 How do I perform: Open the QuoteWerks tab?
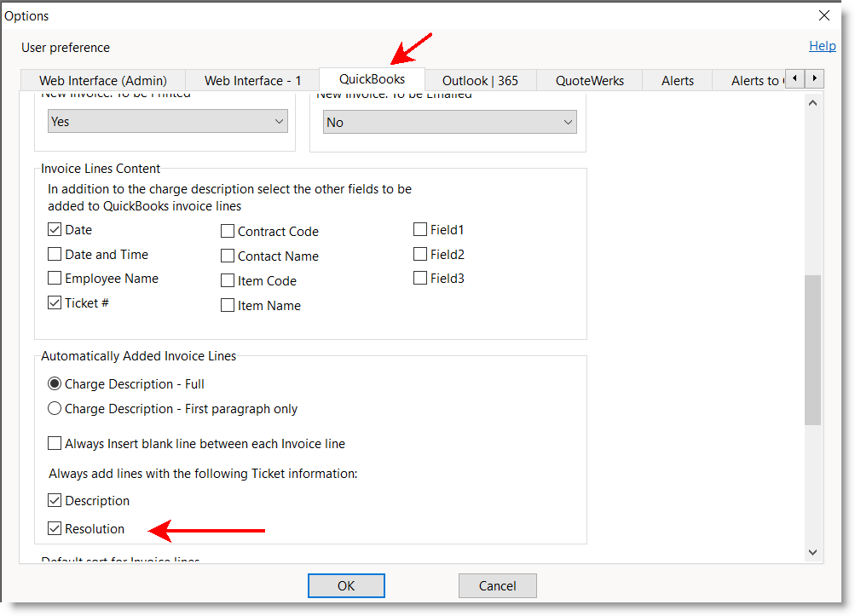pos(590,81)
